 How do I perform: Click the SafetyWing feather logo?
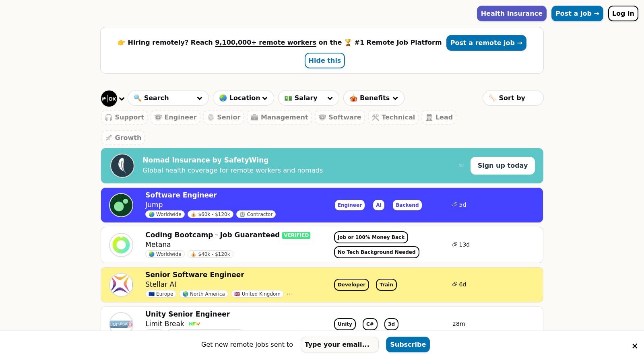(122, 166)
